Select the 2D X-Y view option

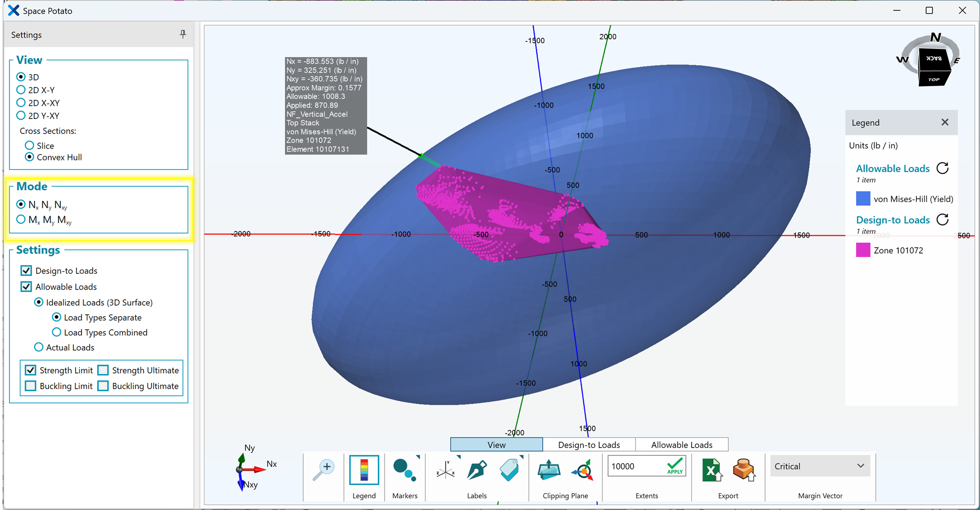(21, 90)
